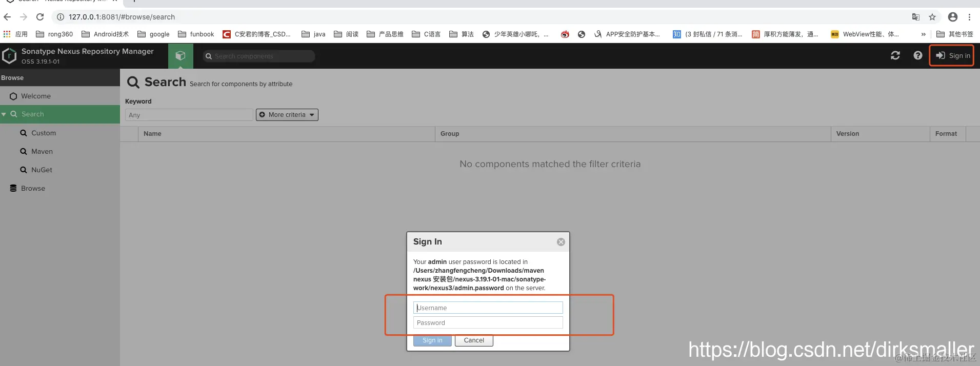Open rong360 bookmark folder
The image size is (980, 366).
coord(54,34)
